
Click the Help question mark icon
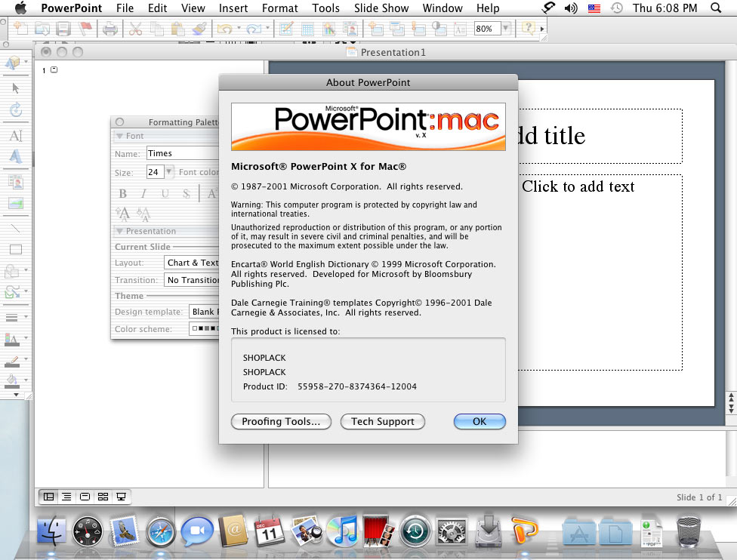click(x=527, y=29)
